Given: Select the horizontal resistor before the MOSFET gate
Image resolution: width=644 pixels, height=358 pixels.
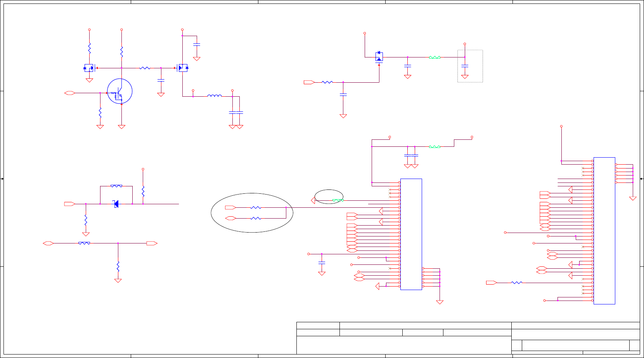Looking at the screenshot, I should click(x=145, y=68).
